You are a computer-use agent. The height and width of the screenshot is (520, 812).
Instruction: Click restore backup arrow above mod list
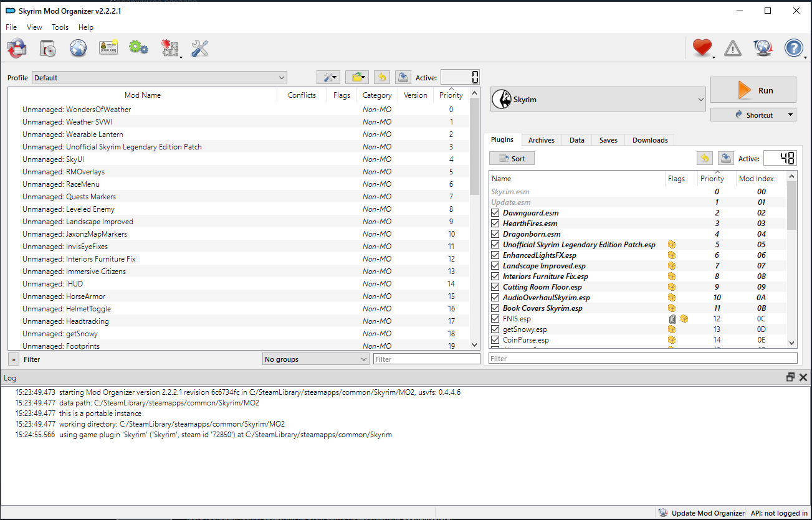pyautogui.click(x=382, y=77)
